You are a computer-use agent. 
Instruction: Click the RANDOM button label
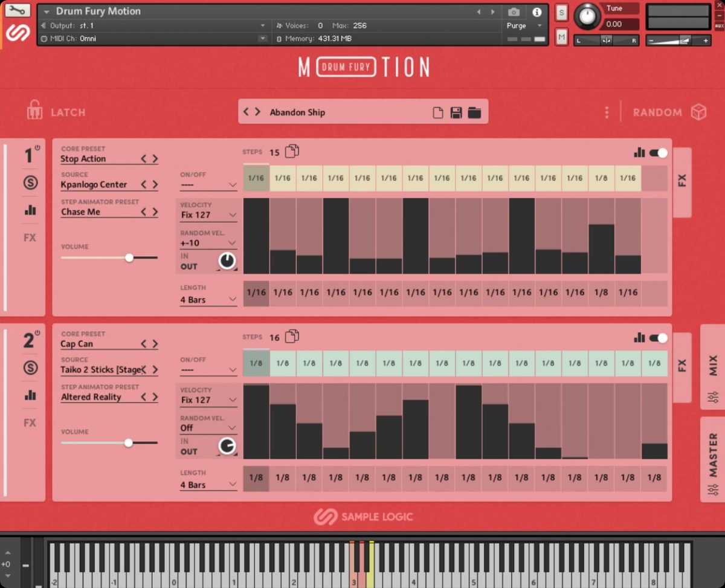[x=657, y=112]
